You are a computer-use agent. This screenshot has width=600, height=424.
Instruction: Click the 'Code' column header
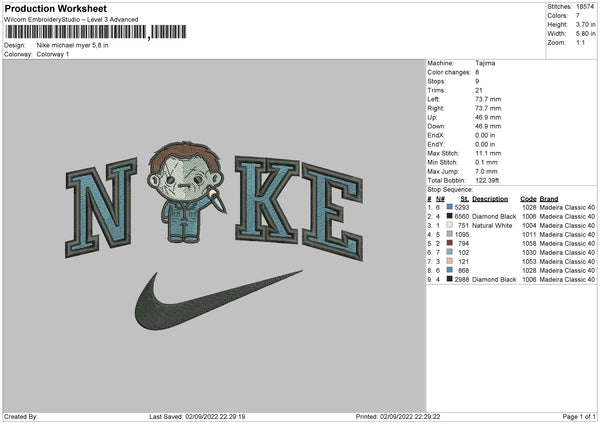[528, 199]
